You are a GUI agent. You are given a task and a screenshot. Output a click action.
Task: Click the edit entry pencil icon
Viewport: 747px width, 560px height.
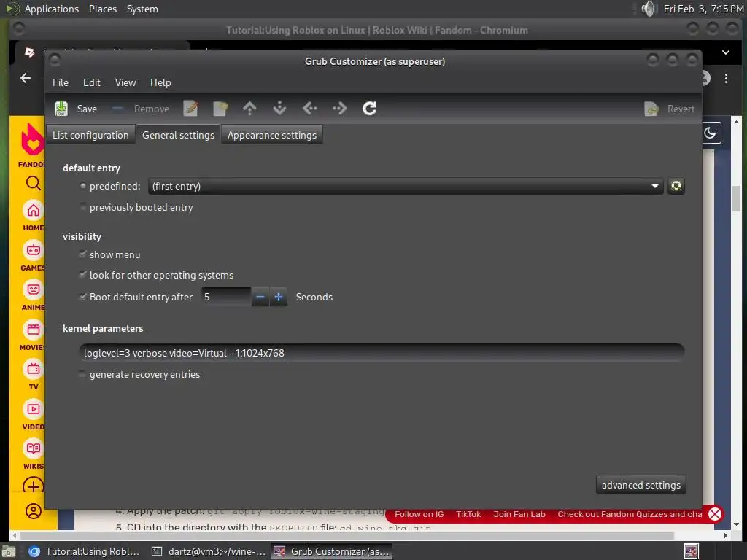coord(190,109)
